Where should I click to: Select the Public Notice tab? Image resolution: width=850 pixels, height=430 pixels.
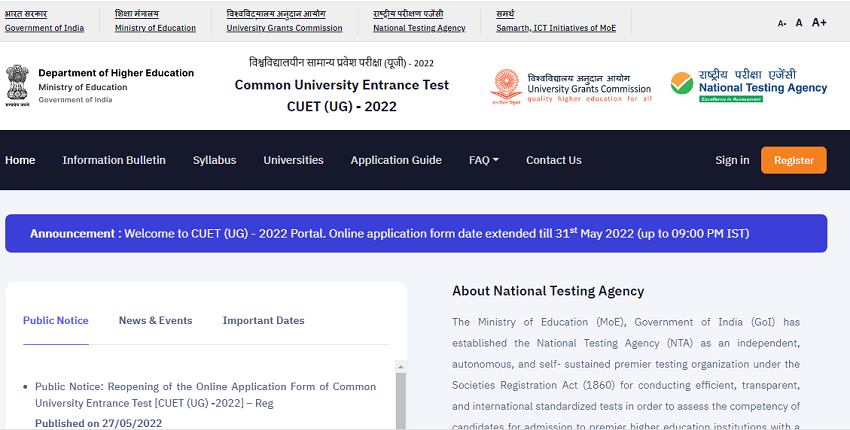[56, 320]
